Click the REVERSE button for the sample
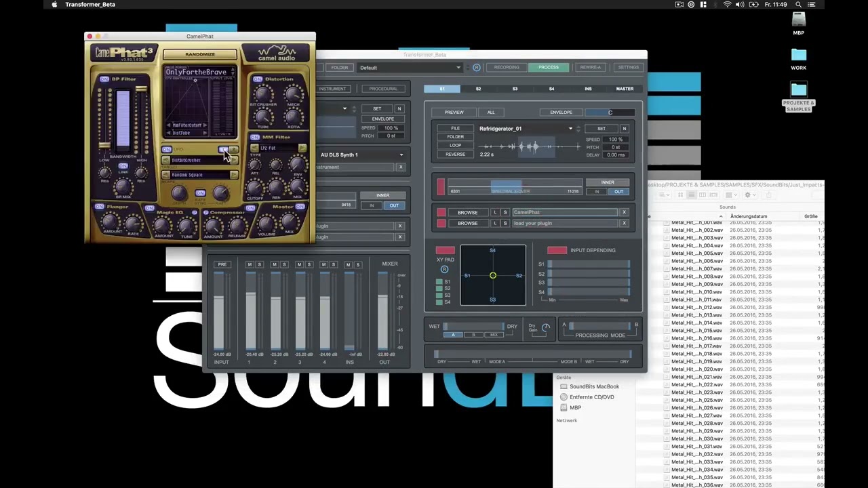 click(456, 155)
